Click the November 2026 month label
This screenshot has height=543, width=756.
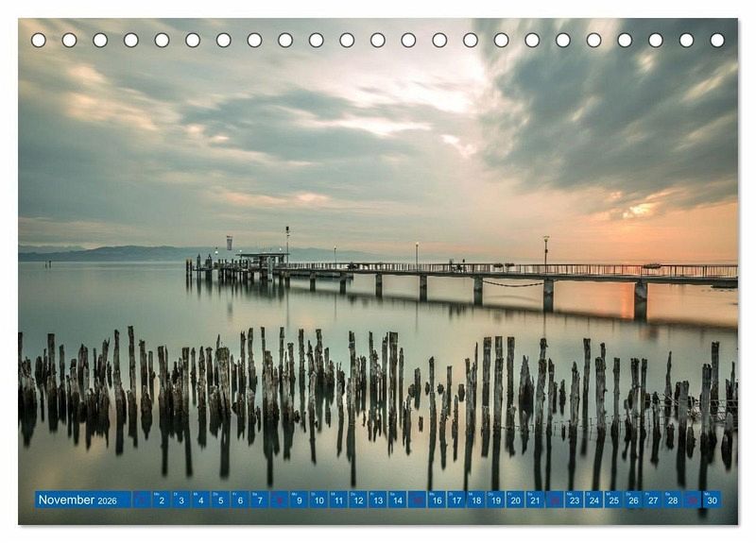click(x=77, y=500)
